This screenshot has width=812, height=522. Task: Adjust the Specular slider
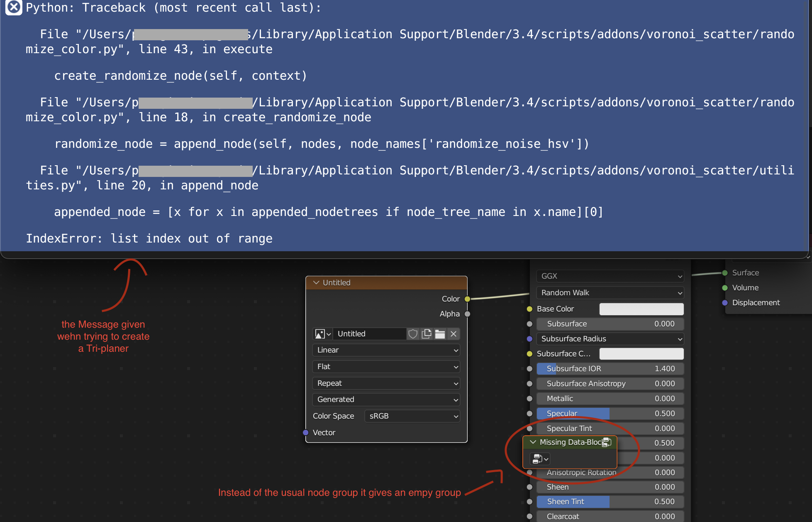coord(610,413)
